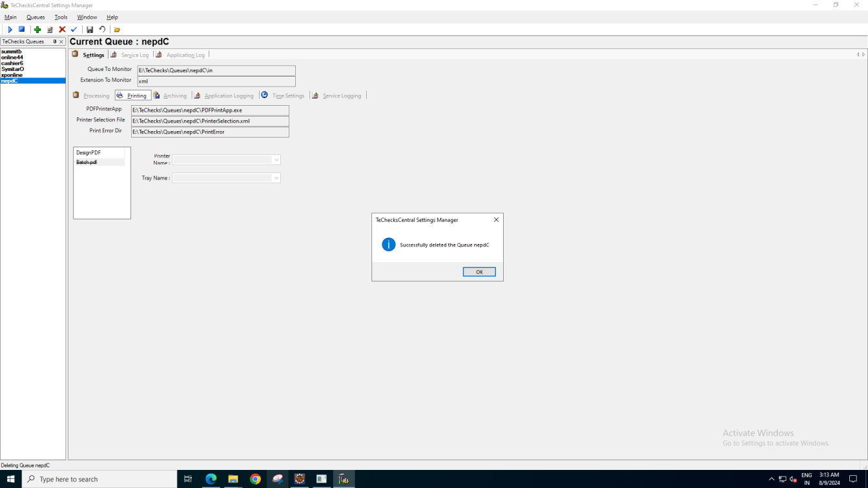Viewport: 868px width, 488px height.
Task: Click the red X Delete queue icon
Action: click(x=62, y=30)
